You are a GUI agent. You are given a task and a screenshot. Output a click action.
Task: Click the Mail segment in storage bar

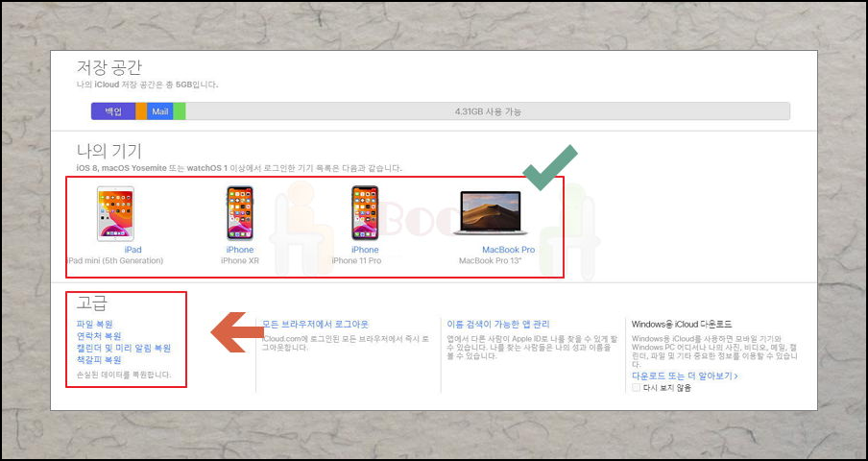(x=160, y=111)
